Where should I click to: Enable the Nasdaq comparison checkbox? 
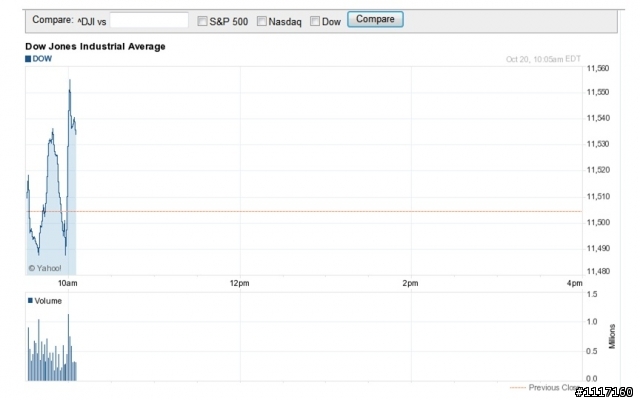tap(262, 21)
